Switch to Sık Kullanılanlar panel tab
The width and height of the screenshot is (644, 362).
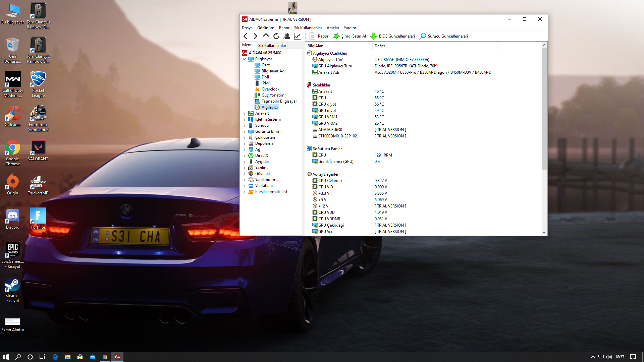[272, 46]
